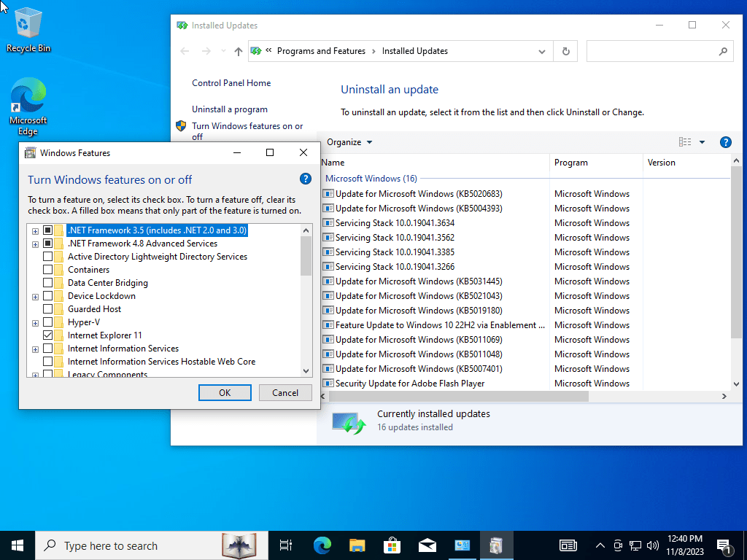Expand the Hyper-V tree node

tap(35, 323)
